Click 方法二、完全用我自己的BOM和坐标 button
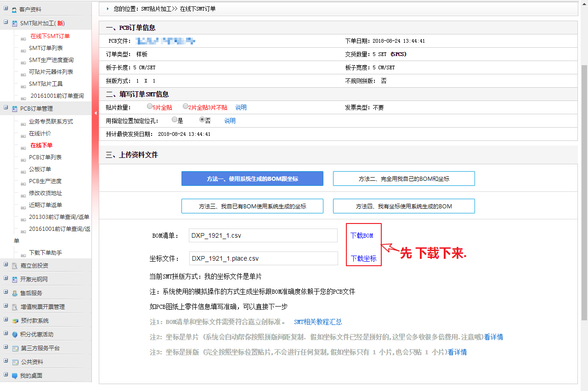Viewport: 588px width, 391px height. (404, 179)
